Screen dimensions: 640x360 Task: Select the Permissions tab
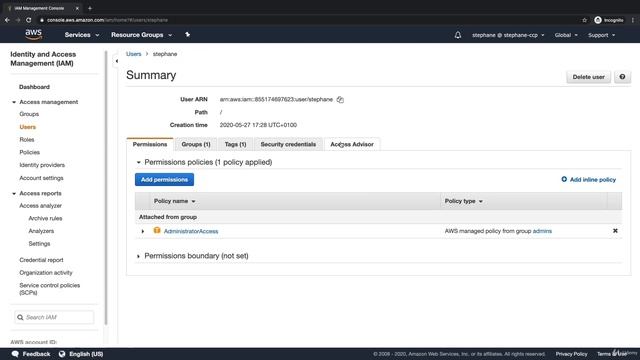[150, 144]
